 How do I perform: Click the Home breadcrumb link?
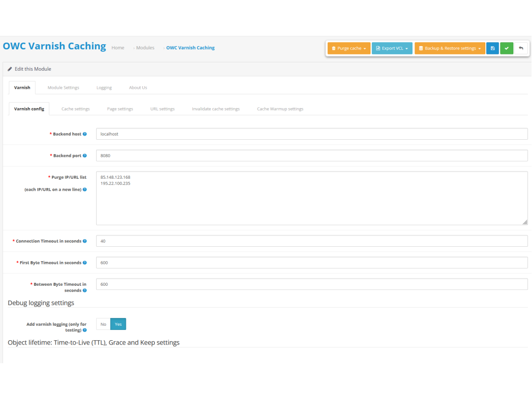click(x=118, y=48)
